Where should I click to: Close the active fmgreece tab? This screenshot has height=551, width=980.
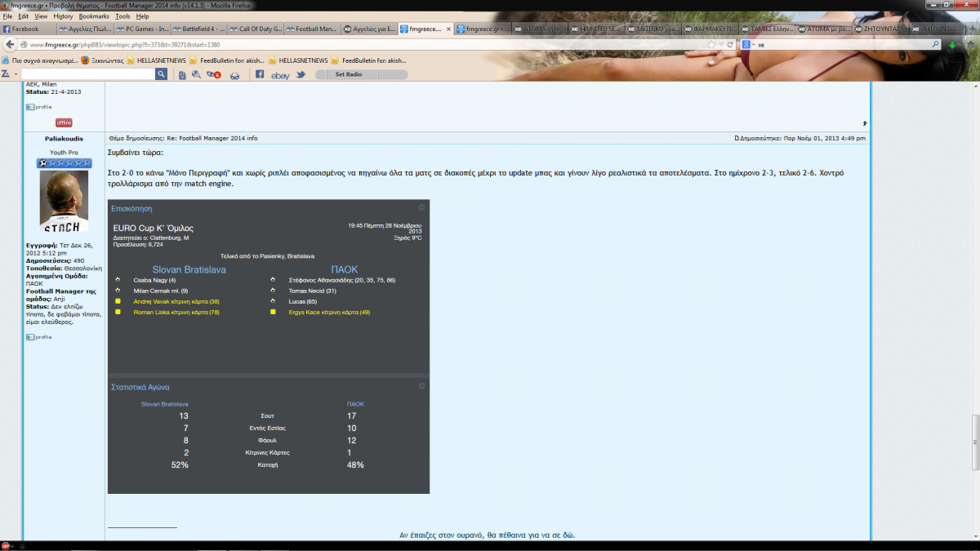click(x=448, y=29)
